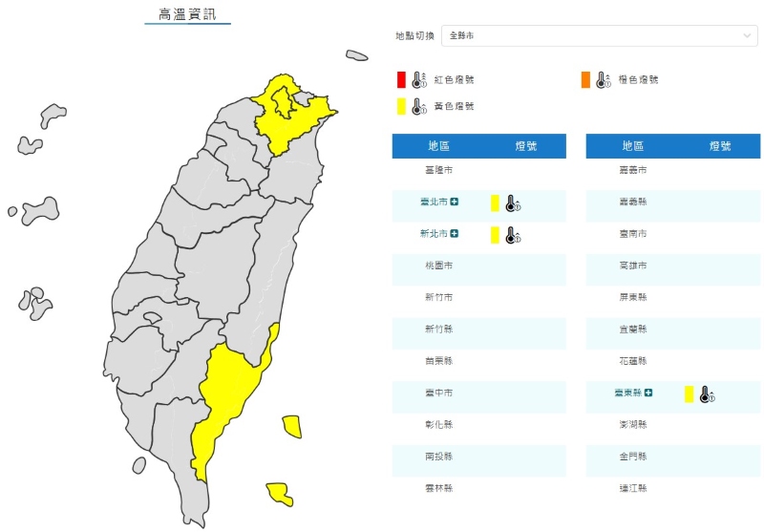Click red color swatch in legend

402,79
